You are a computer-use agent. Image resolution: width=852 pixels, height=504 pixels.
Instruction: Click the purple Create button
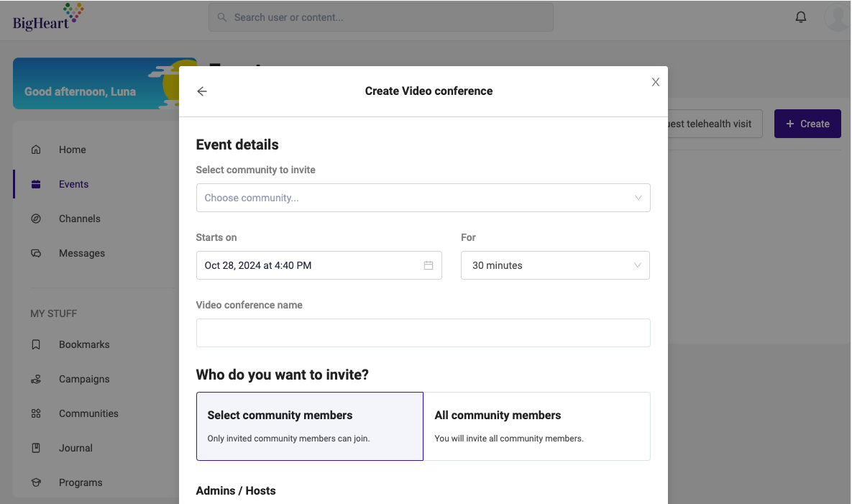(x=807, y=124)
